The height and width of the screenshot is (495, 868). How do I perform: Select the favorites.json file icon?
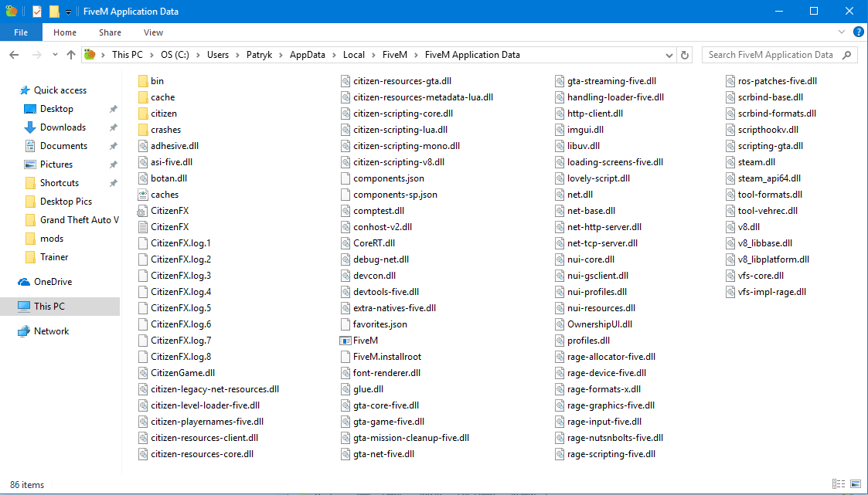pos(345,324)
